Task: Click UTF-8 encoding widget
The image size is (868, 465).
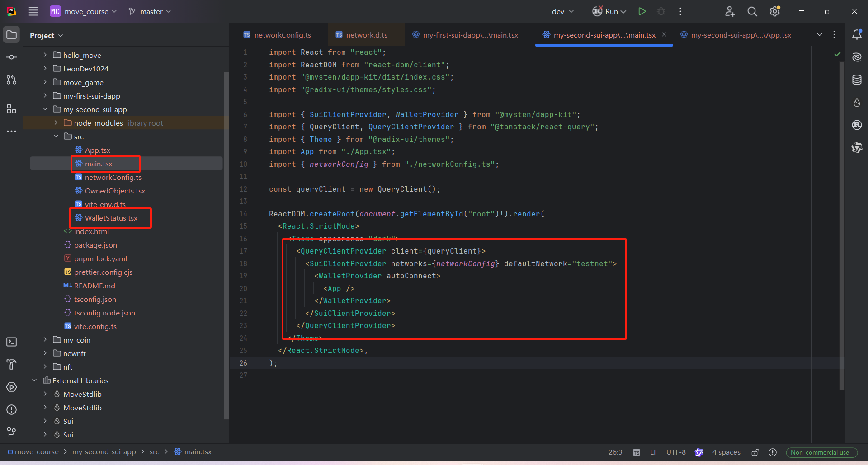Action: pyautogui.click(x=676, y=452)
